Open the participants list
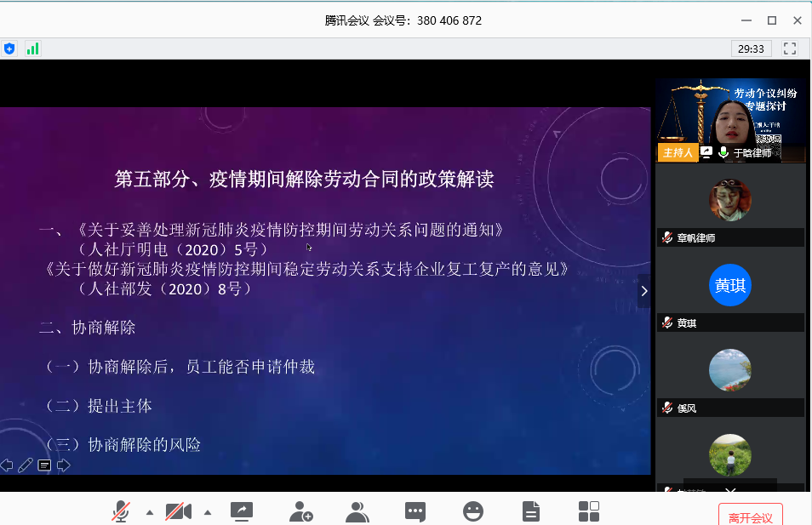This screenshot has height=525, width=812. coord(357,511)
